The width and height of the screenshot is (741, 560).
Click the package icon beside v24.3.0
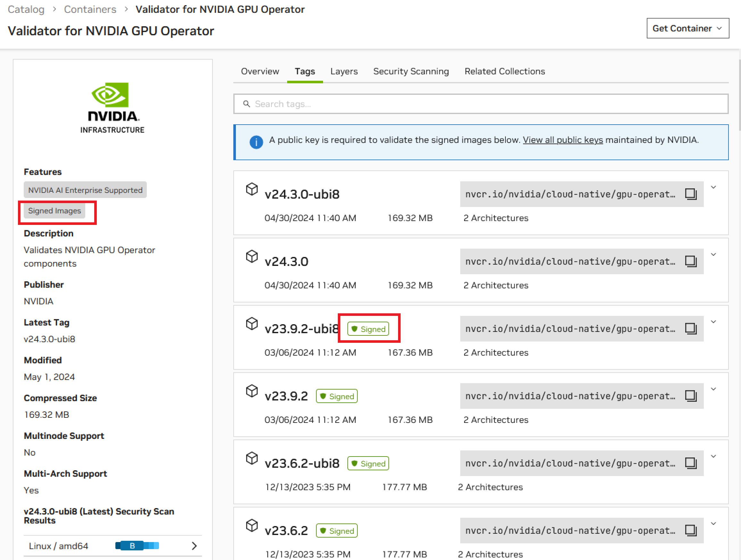tap(252, 257)
